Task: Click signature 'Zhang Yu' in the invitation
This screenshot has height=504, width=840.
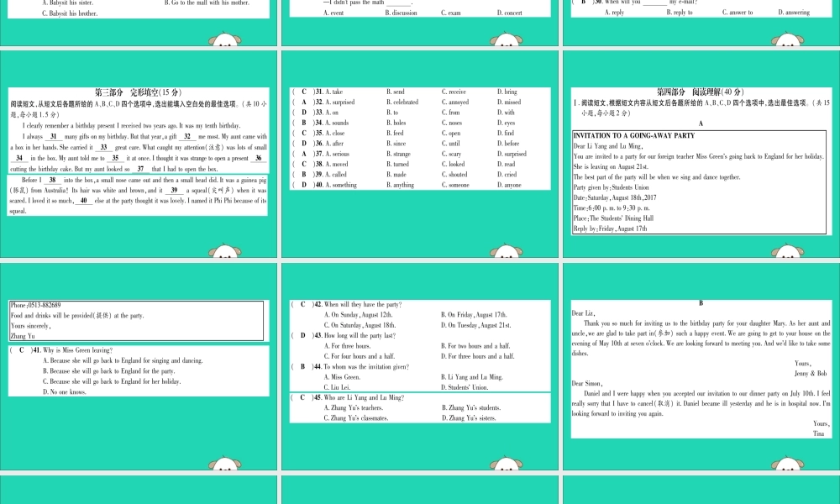Action: click(23, 336)
